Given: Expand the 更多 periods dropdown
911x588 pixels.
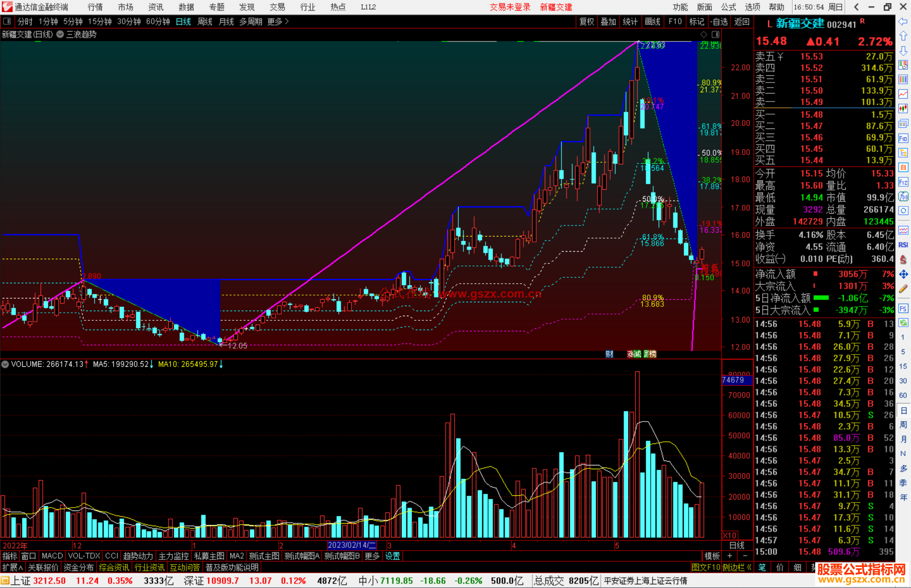Looking at the screenshot, I should coord(278,21).
